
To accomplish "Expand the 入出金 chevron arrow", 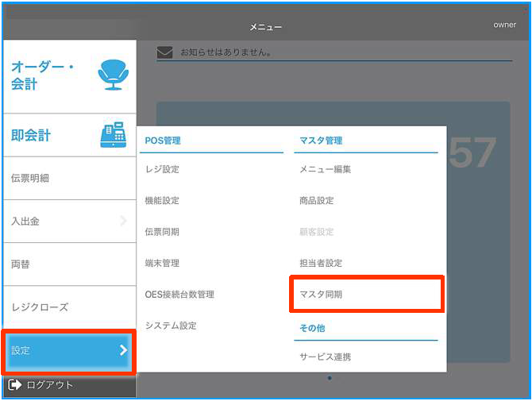I will [x=123, y=222].
